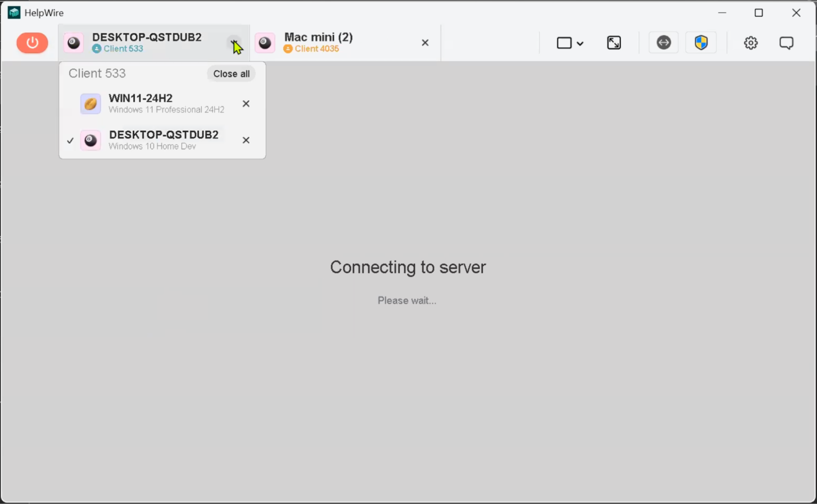Click the Client 533 header in the dropdown
817x504 pixels.
(97, 73)
